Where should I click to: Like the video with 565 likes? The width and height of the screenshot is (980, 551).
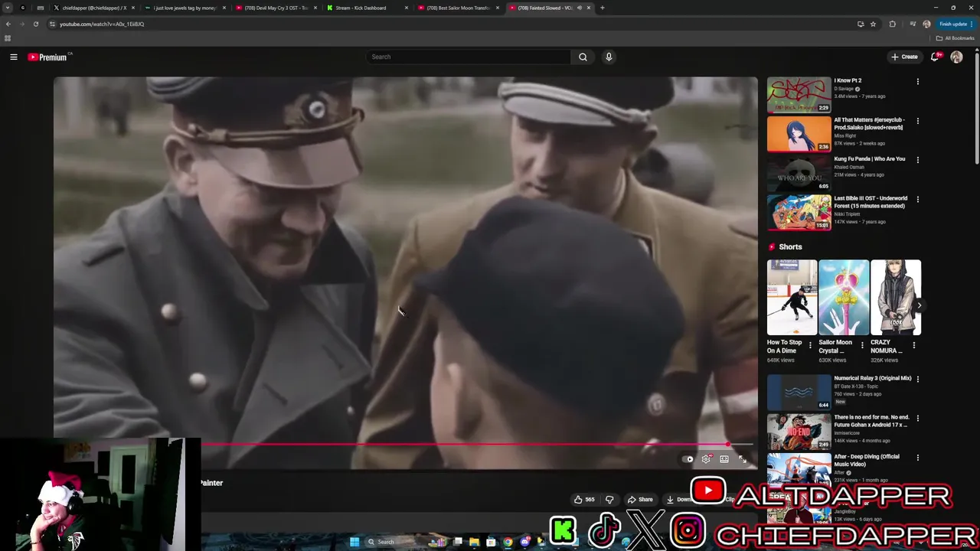click(x=584, y=500)
